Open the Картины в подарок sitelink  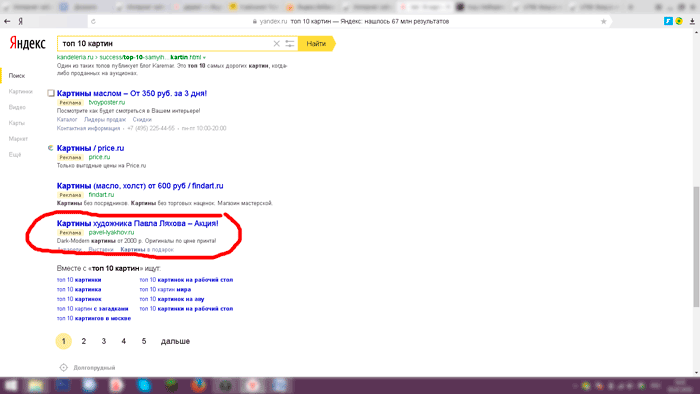(x=147, y=249)
